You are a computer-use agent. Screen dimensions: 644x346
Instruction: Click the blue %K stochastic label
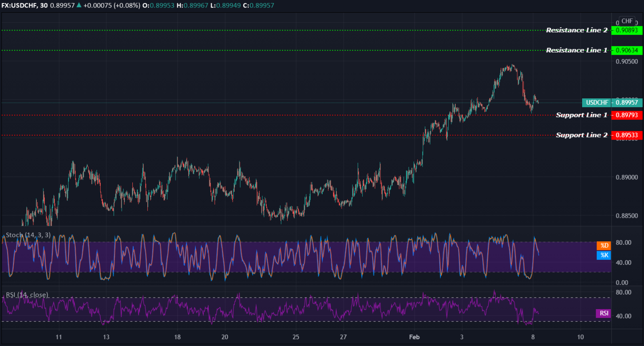[x=604, y=255]
